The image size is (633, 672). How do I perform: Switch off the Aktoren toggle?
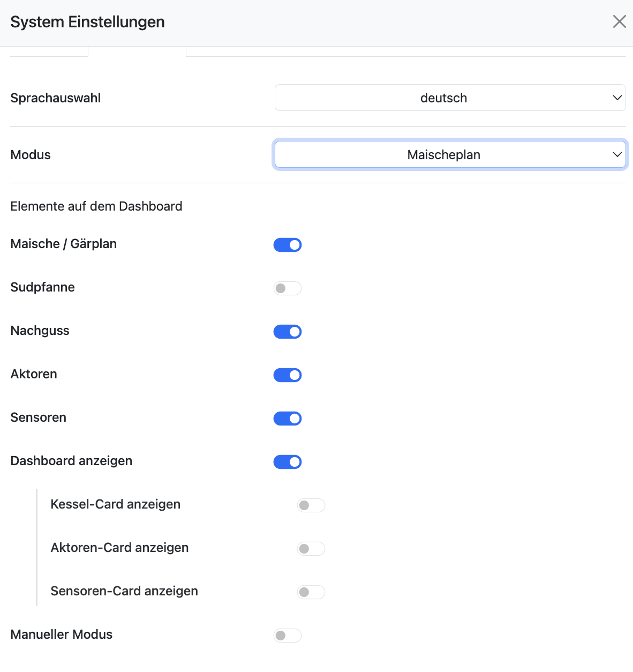288,375
